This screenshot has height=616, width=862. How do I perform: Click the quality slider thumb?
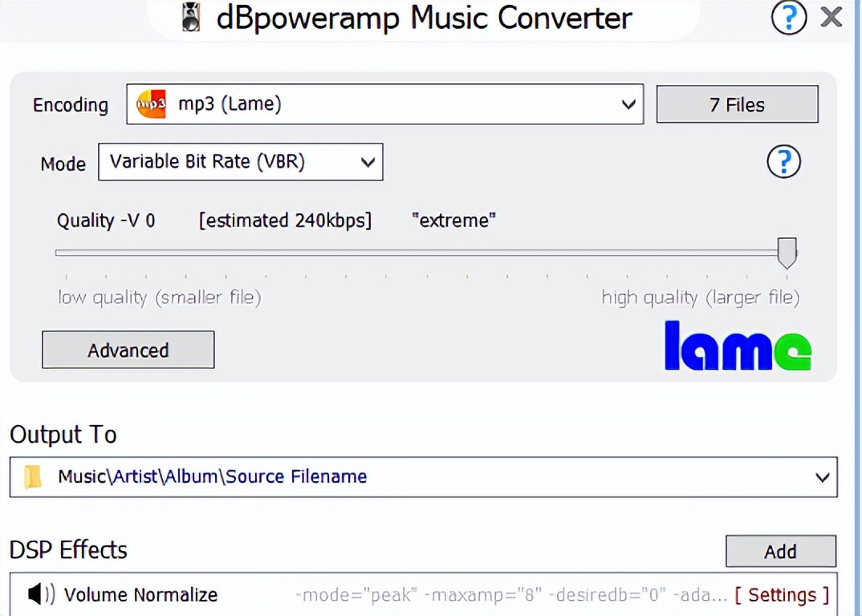pyautogui.click(x=787, y=253)
